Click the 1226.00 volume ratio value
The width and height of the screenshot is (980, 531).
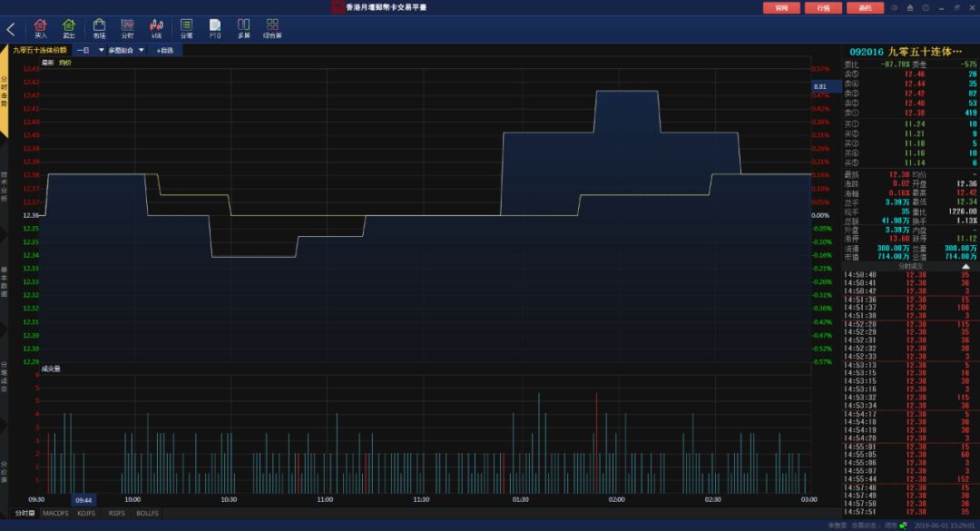point(963,211)
